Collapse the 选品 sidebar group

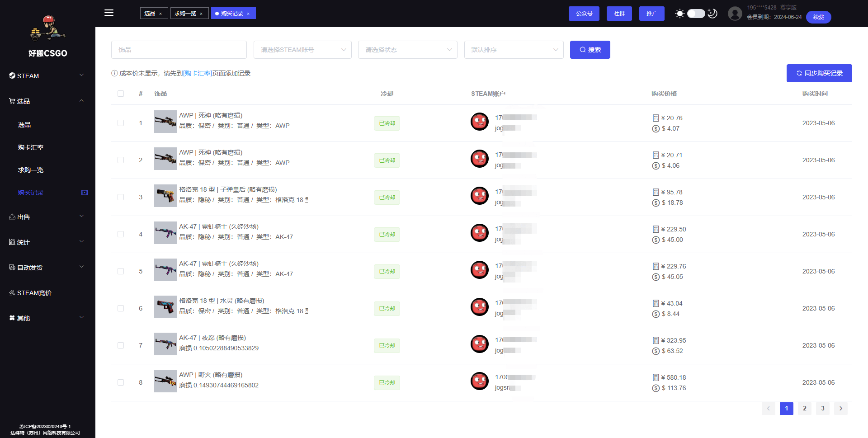[47, 101]
